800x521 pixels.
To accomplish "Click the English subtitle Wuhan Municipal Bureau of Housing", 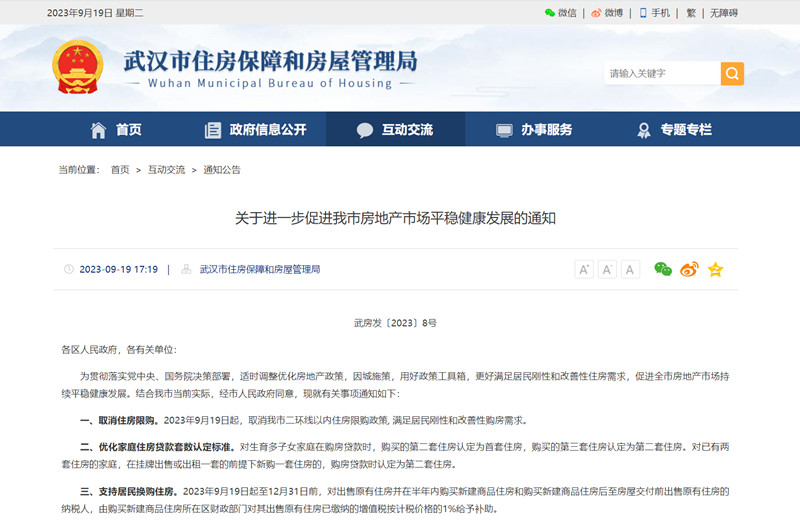I will coord(270,83).
